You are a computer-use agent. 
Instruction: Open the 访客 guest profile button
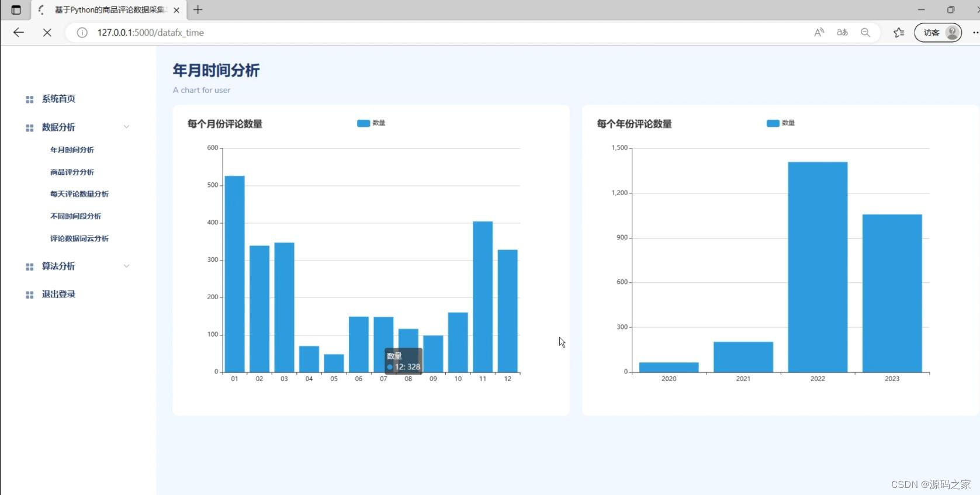pos(938,33)
